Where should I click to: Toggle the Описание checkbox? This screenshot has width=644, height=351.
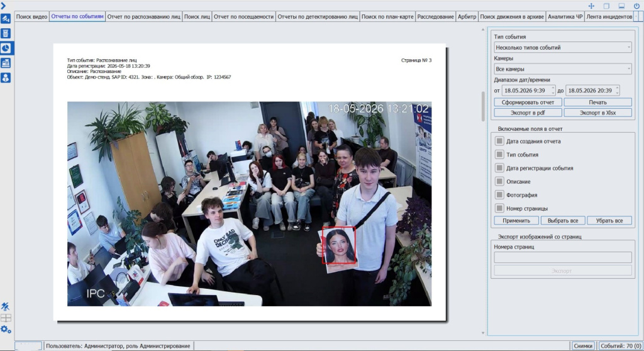click(x=499, y=181)
